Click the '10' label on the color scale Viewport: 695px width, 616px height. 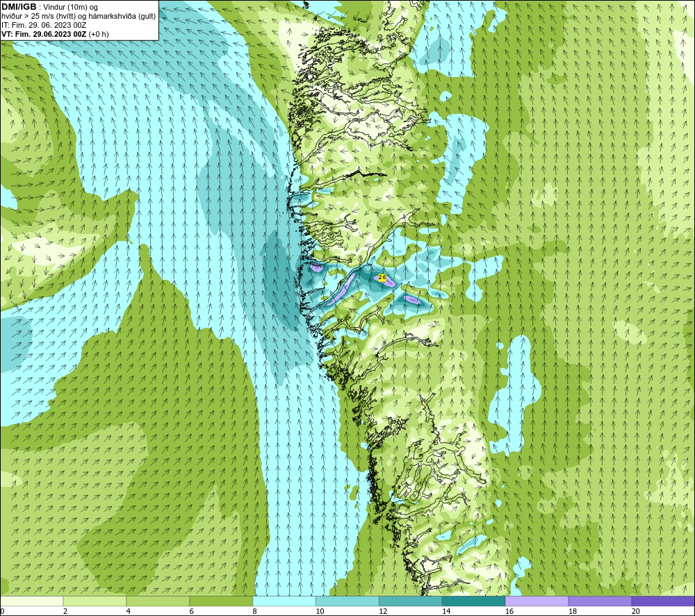click(x=320, y=611)
